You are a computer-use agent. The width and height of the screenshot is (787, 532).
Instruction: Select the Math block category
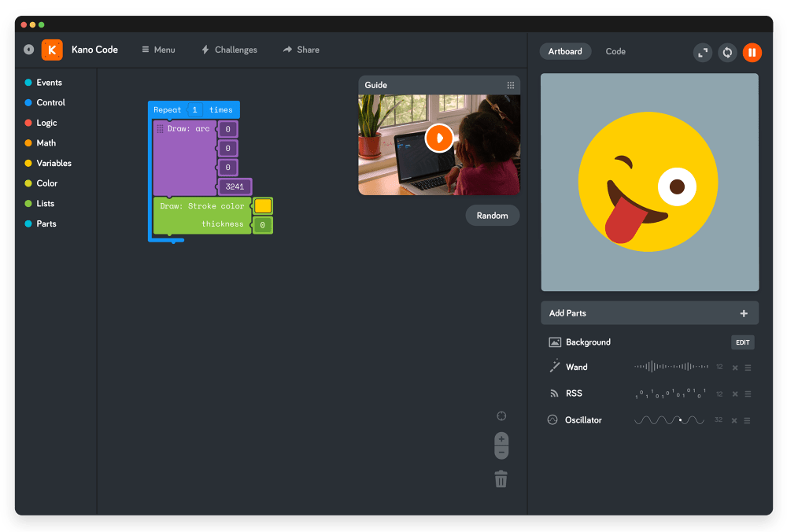41,143
